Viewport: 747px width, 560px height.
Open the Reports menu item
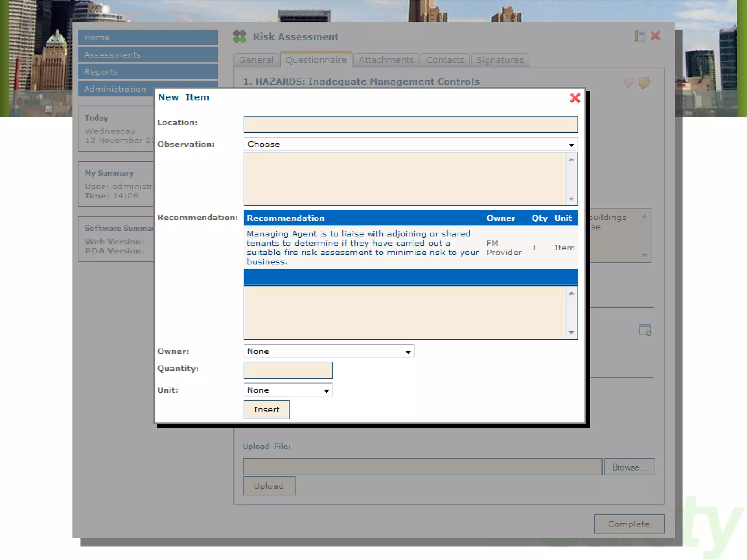(147, 72)
